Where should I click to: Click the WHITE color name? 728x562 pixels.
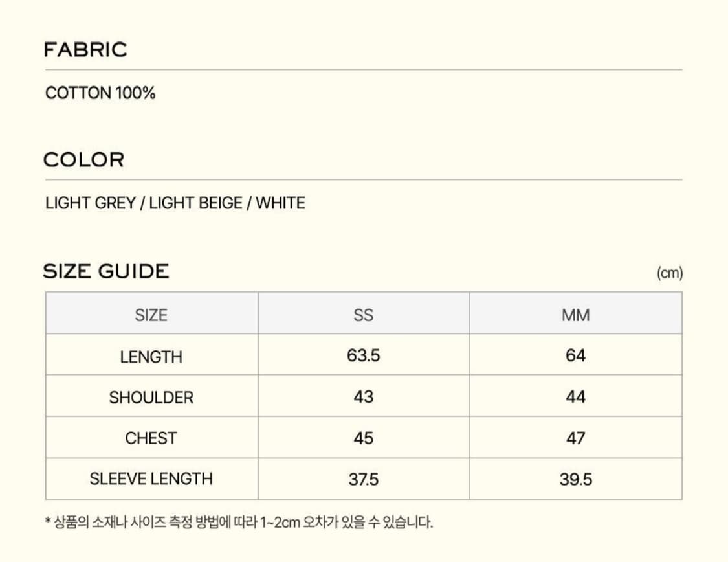280,203
